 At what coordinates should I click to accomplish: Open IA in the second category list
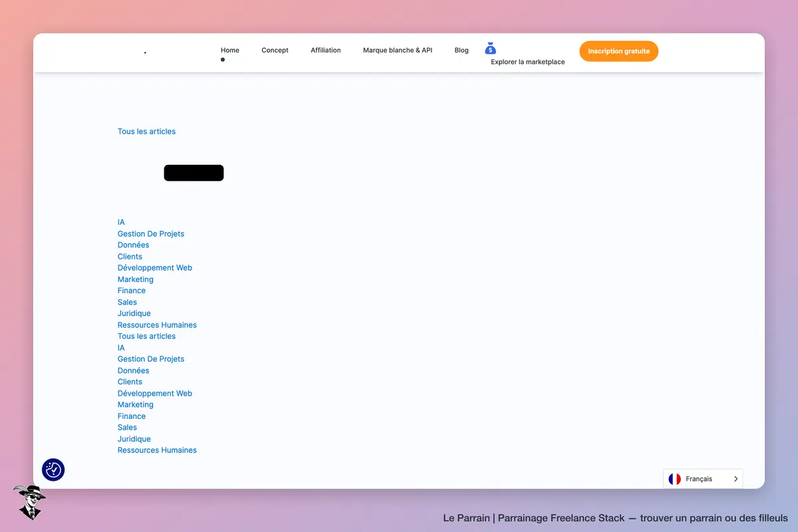coord(121,348)
